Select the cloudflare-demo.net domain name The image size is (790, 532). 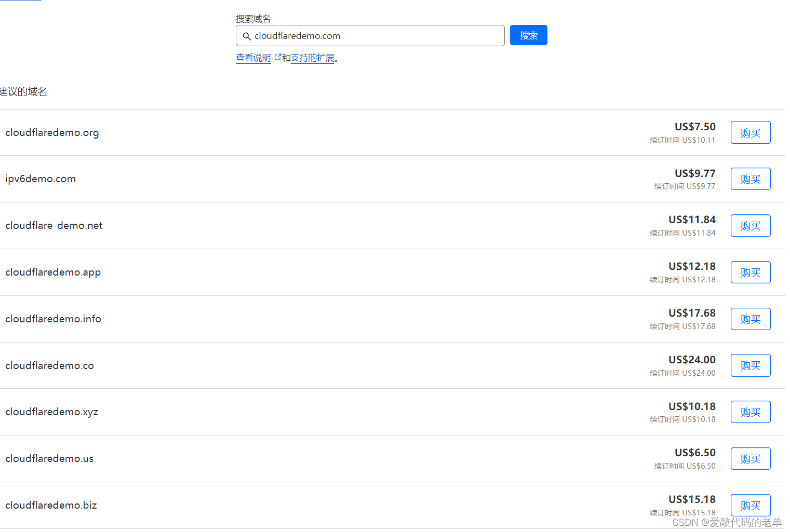click(54, 225)
